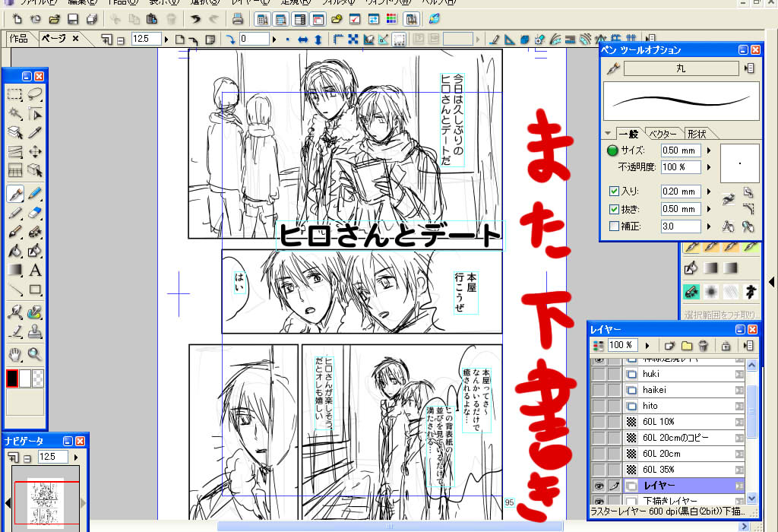Open the 抜き value arrow
The height and width of the screenshot is (532, 778).
[x=709, y=209]
